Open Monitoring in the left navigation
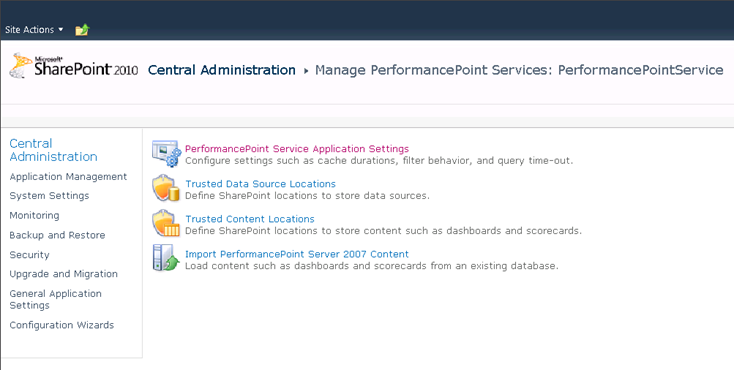This screenshot has width=734, height=370. [34, 215]
